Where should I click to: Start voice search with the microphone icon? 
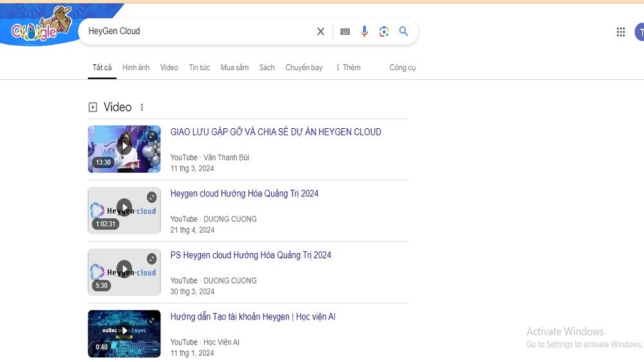365,31
